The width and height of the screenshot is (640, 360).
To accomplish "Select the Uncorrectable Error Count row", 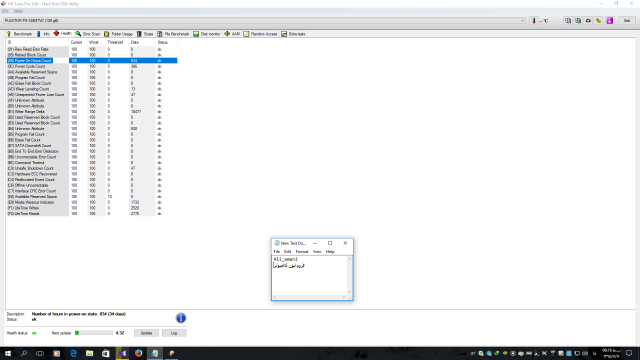I will pyautogui.click(x=92, y=157).
